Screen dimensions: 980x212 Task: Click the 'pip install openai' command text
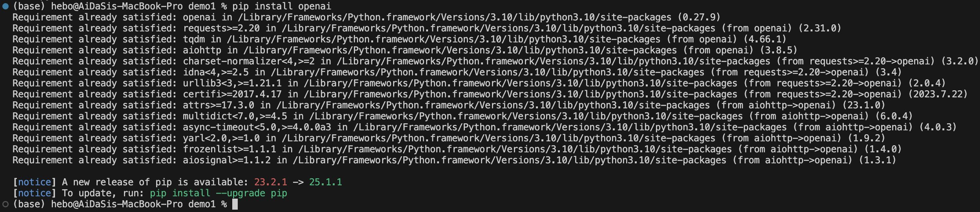click(282, 6)
